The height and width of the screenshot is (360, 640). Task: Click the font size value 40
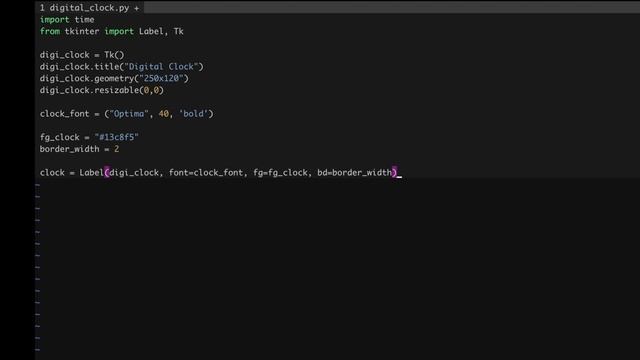pos(164,114)
